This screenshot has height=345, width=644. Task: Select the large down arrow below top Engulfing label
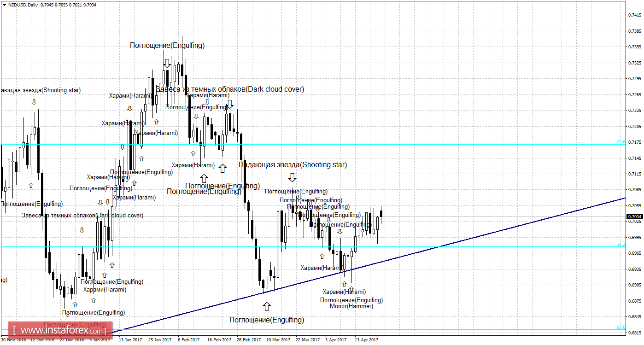pos(167,64)
